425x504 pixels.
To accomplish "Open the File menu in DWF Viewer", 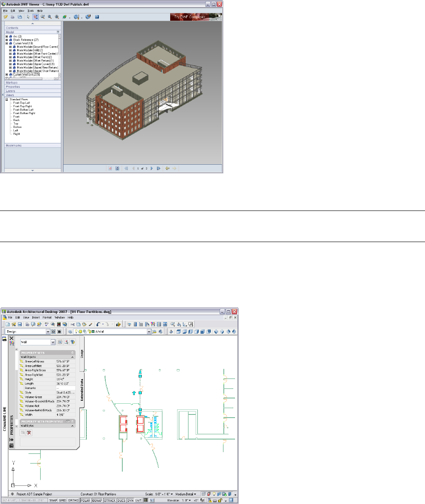I will point(5,11).
